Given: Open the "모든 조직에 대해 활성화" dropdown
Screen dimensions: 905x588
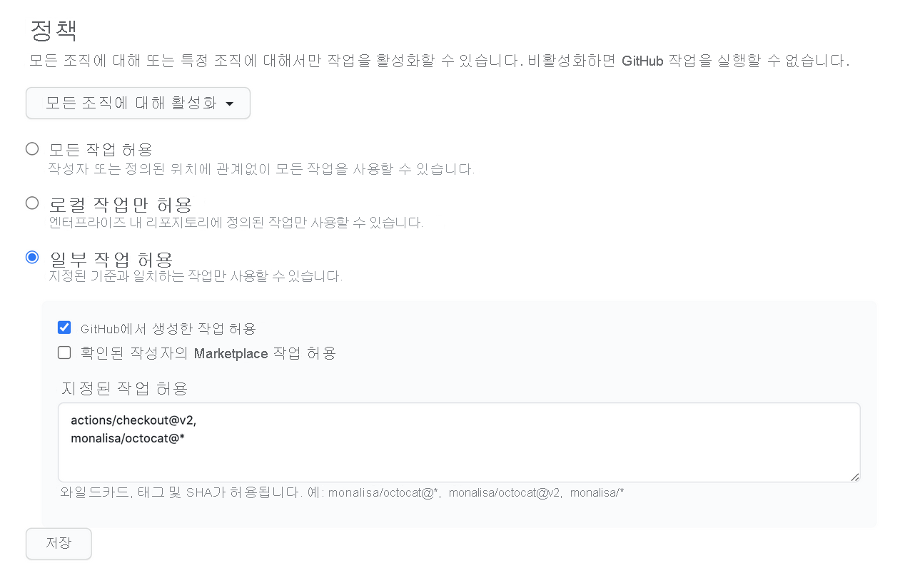Looking at the screenshot, I should point(138,103).
